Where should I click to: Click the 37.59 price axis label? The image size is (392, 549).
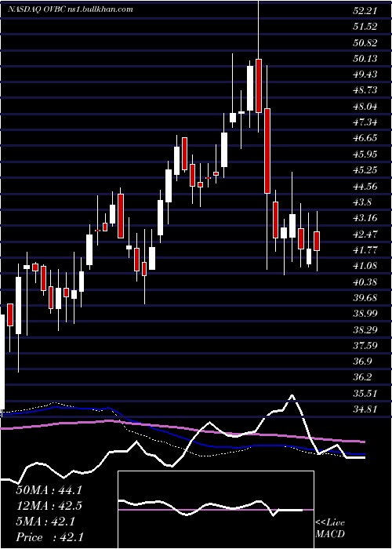(x=365, y=346)
